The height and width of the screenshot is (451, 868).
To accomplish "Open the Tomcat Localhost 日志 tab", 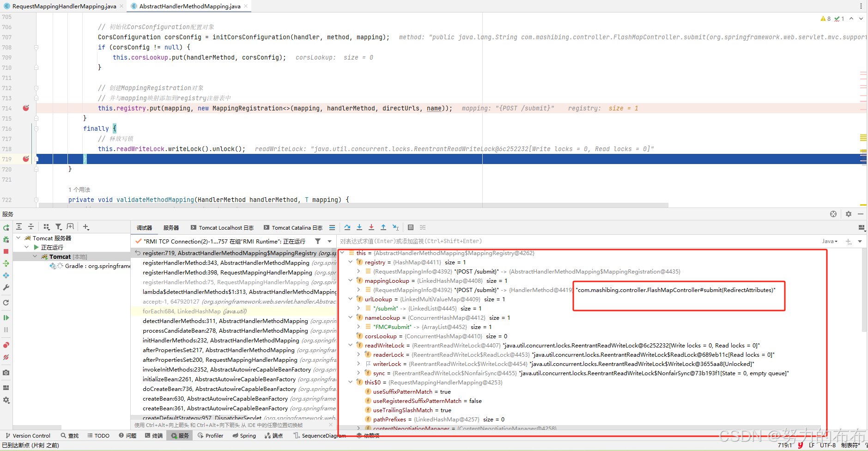I will coord(222,228).
